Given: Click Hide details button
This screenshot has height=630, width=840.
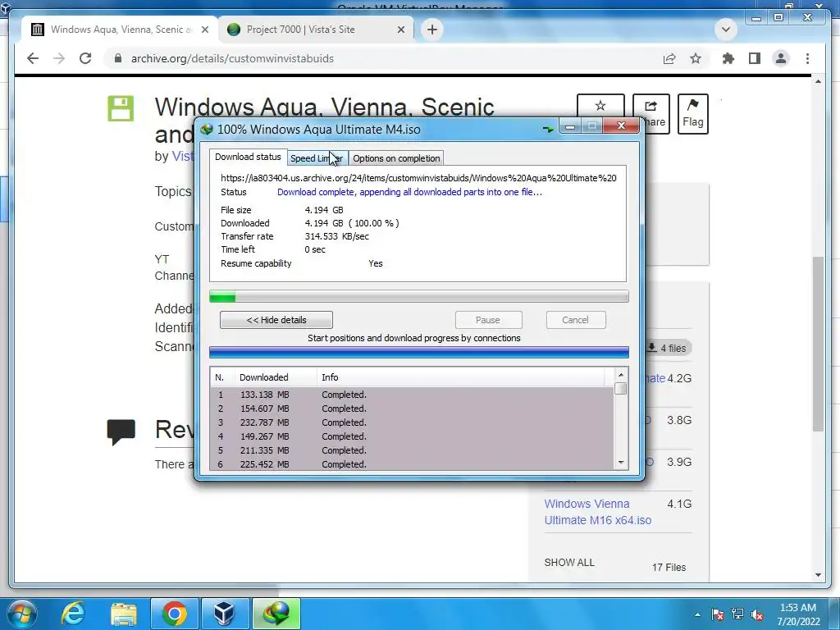Looking at the screenshot, I should [x=276, y=320].
